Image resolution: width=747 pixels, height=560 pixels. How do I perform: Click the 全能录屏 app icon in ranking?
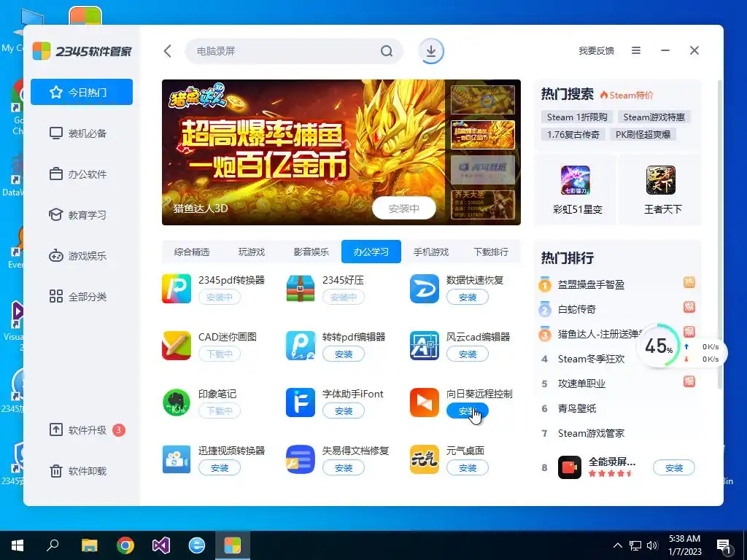pyautogui.click(x=570, y=467)
